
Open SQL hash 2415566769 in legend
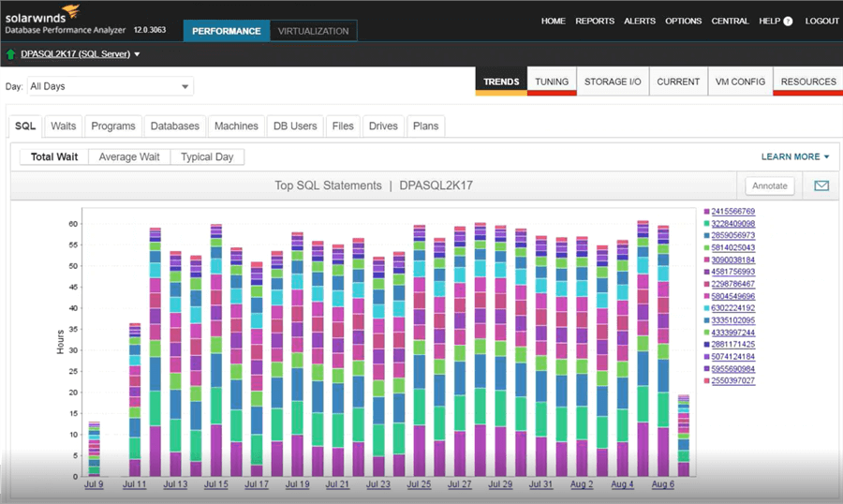[732, 212]
